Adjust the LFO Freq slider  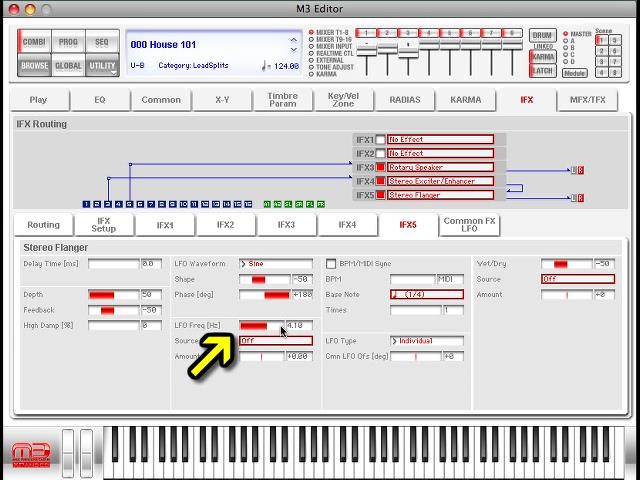coord(262,325)
